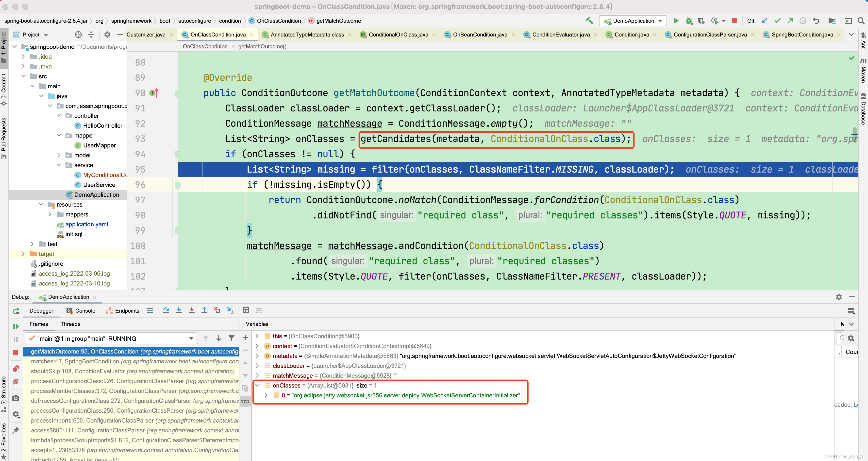Click the pin tab icon in debug sidebar
868x461 pixels.
click(x=16, y=430)
